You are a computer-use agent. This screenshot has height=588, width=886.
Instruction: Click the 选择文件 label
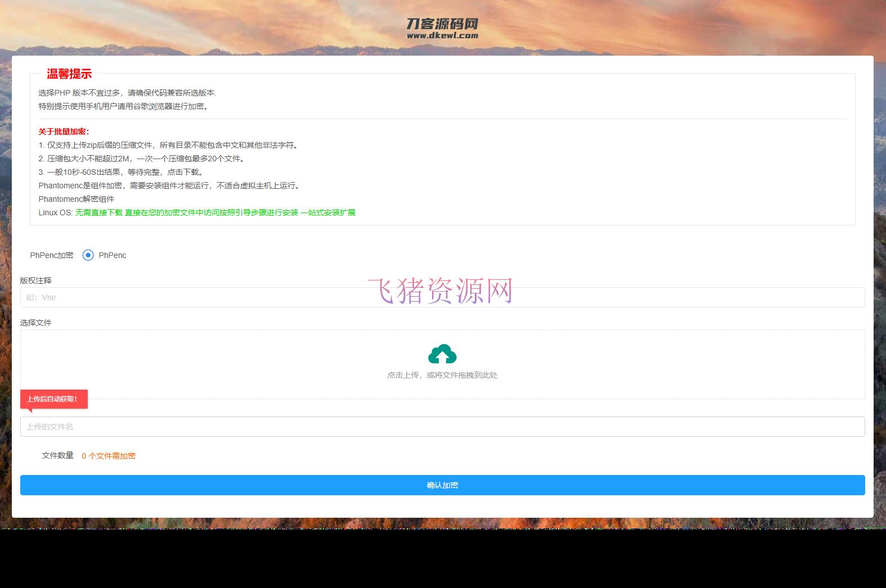[36, 323]
